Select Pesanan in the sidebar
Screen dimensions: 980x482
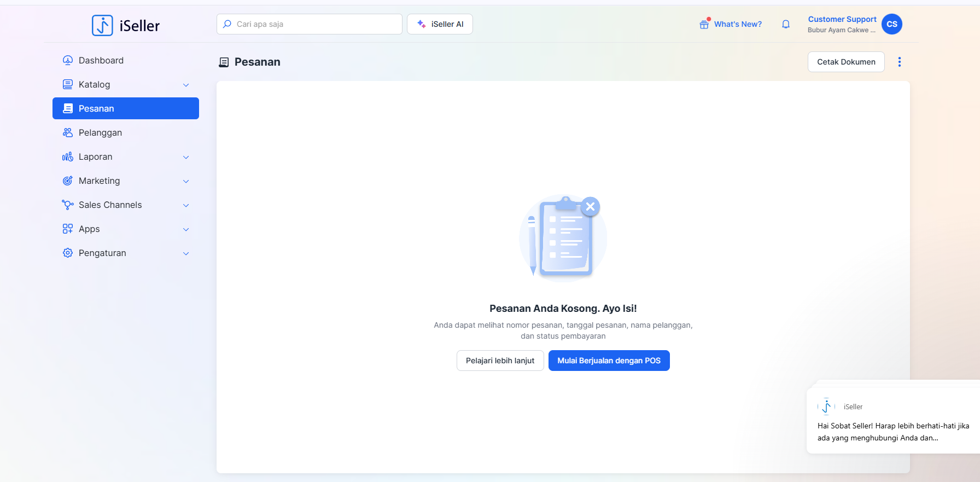click(x=126, y=108)
